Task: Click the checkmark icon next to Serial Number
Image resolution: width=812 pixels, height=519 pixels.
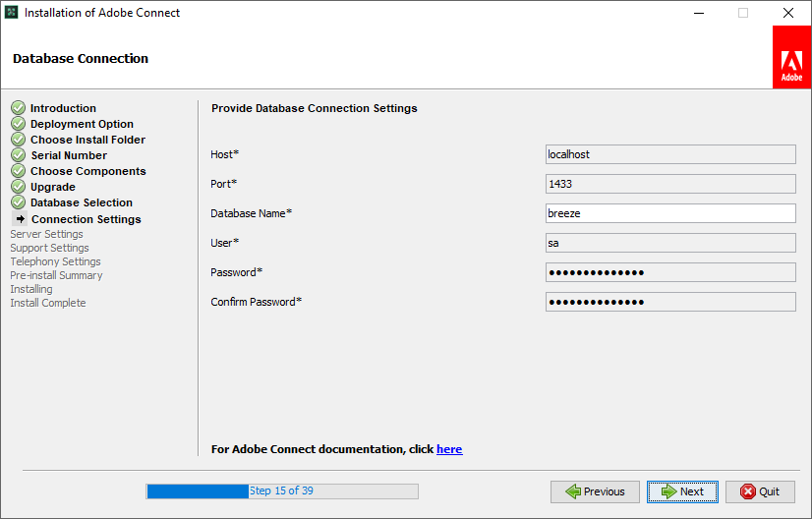Action: pyautogui.click(x=18, y=155)
